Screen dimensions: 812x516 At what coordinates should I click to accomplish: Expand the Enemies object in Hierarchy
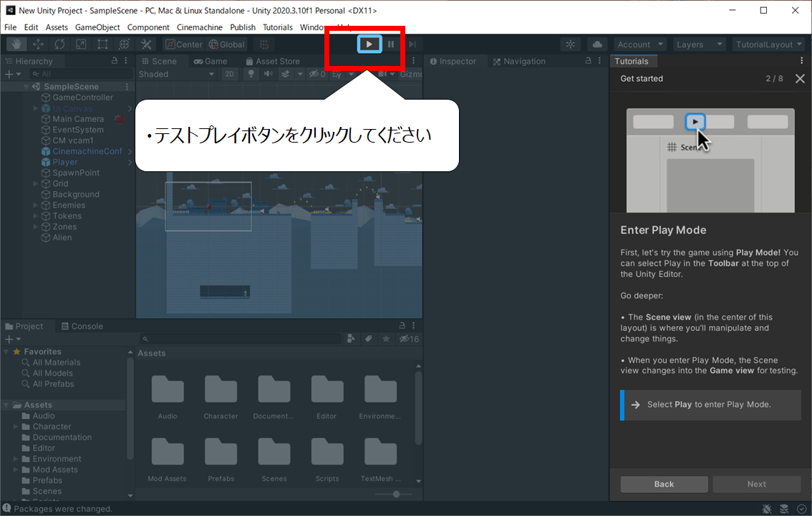[36, 205]
